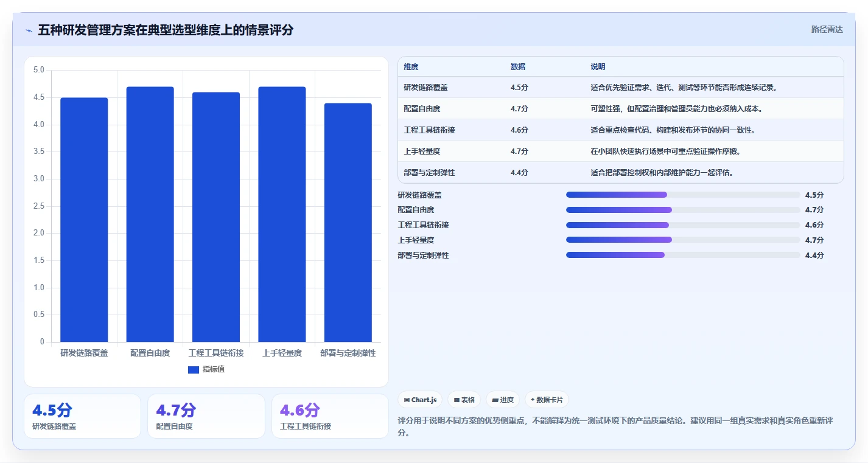Click the 表格 chip
The width and height of the screenshot is (868, 463).
[x=464, y=400]
